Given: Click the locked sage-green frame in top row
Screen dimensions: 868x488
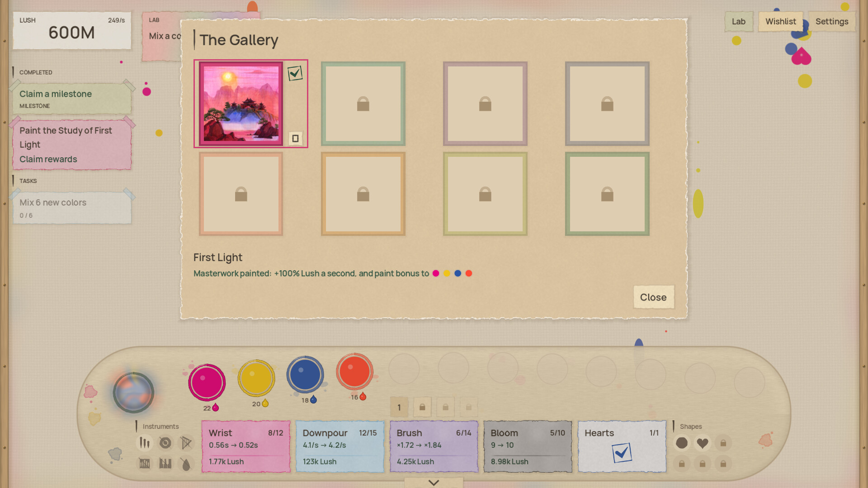Looking at the screenshot, I should click(363, 103).
